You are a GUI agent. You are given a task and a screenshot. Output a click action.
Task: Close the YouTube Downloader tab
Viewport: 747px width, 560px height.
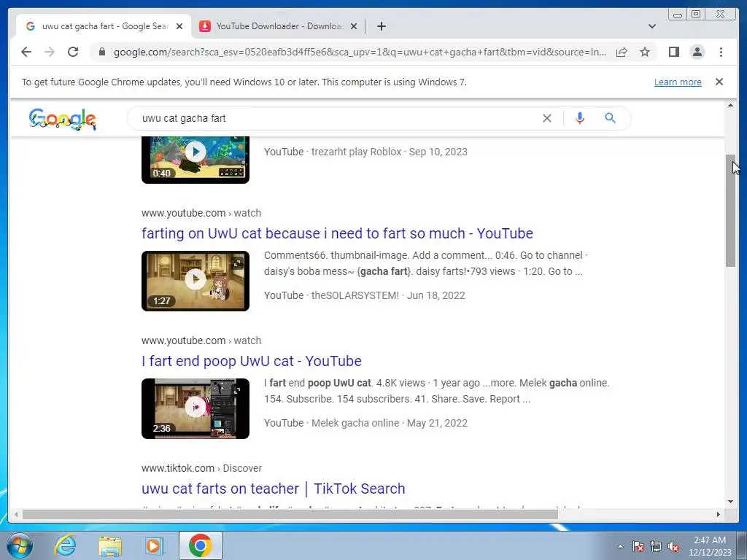pyautogui.click(x=354, y=26)
